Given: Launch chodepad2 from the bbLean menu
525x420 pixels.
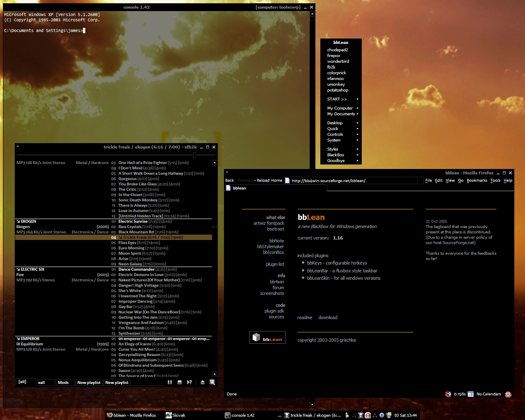Looking at the screenshot, I should pyautogui.click(x=341, y=50).
